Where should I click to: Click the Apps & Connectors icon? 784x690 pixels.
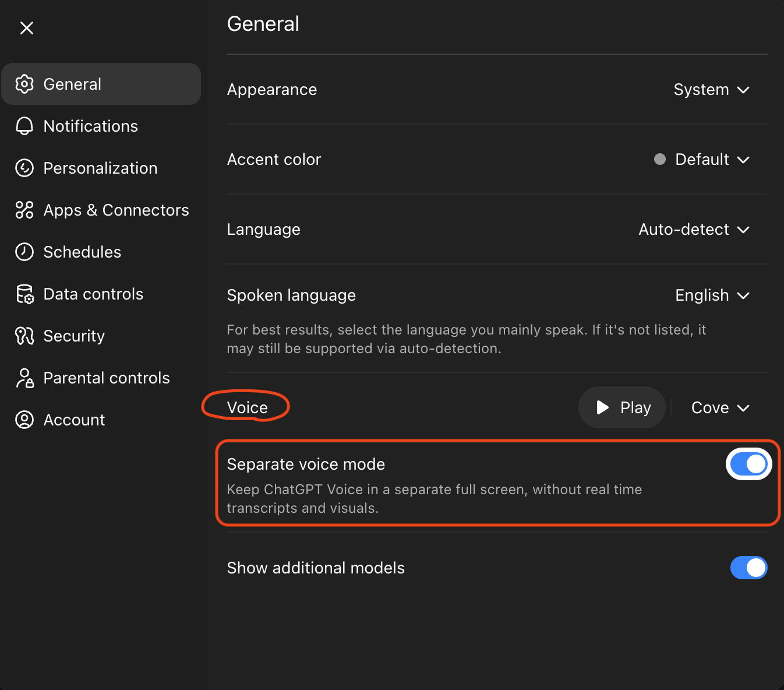24,210
